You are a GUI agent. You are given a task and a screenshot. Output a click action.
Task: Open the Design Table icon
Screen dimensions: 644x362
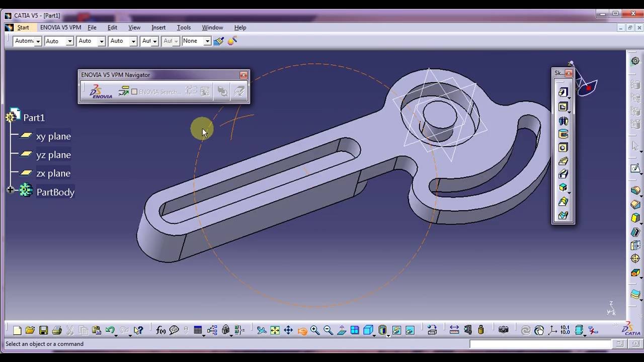point(198,330)
